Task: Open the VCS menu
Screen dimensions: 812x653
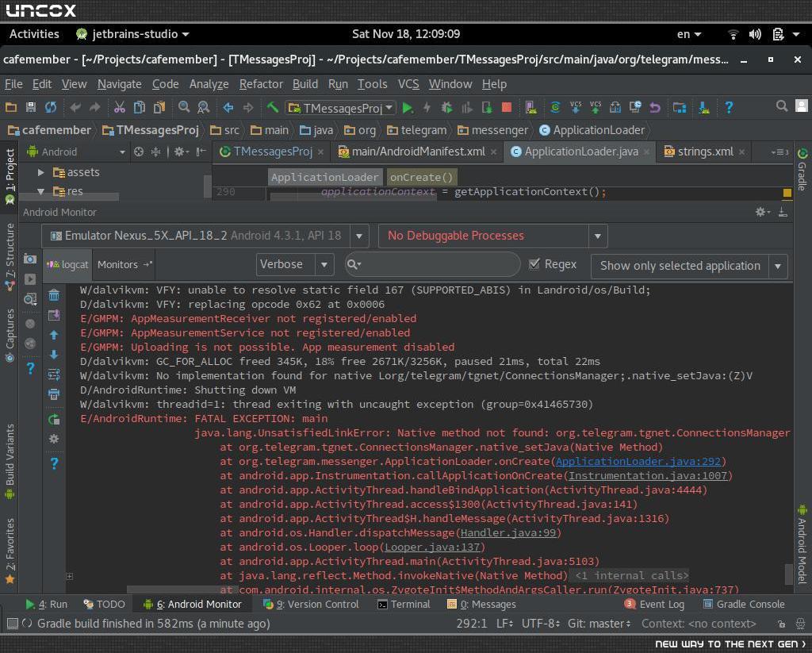Action: pos(408,84)
